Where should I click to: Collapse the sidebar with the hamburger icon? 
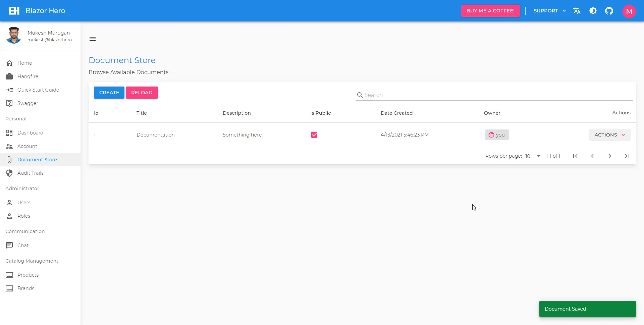pyautogui.click(x=92, y=39)
